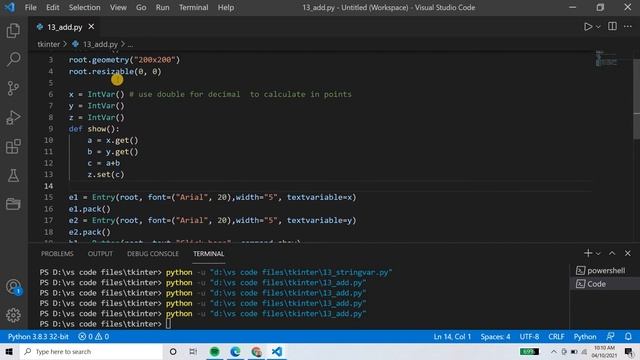Select language mode Python in status bar
This screenshot has width=640, height=360.
pos(585,337)
